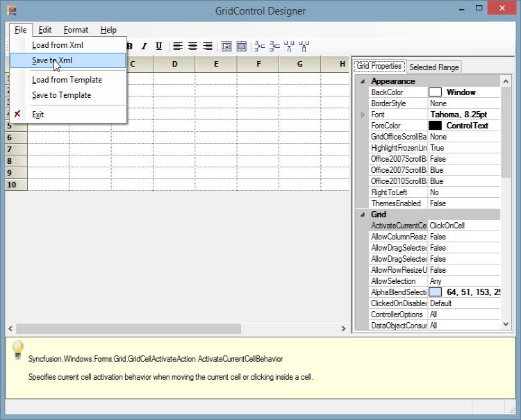
Task: Click the shaded cell background icon
Action: click(242, 46)
